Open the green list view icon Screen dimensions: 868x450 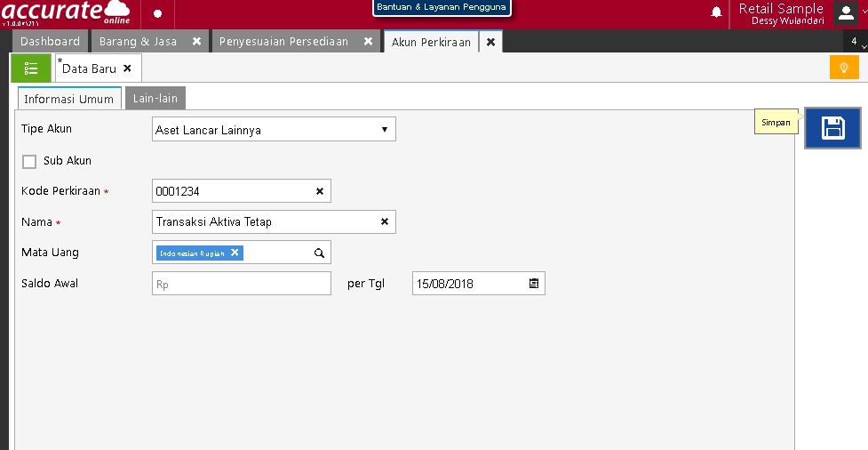click(31, 68)
